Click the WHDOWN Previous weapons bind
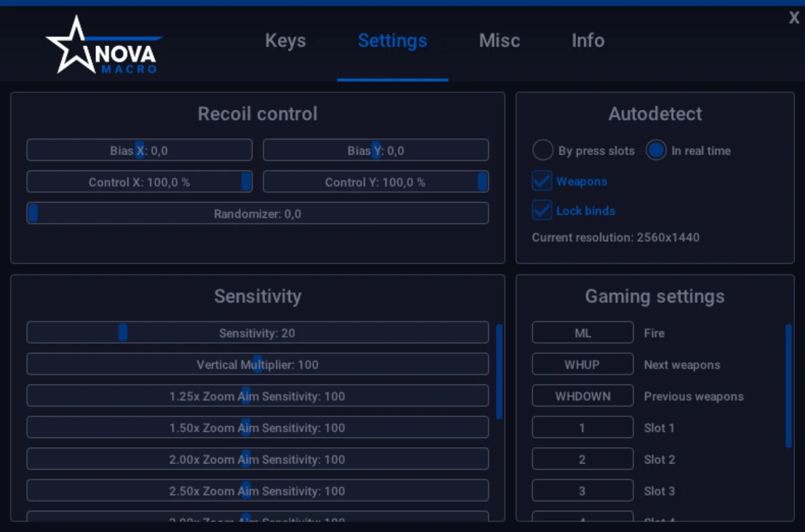Screen dimensions: 805x532 (x=583, y=396)
